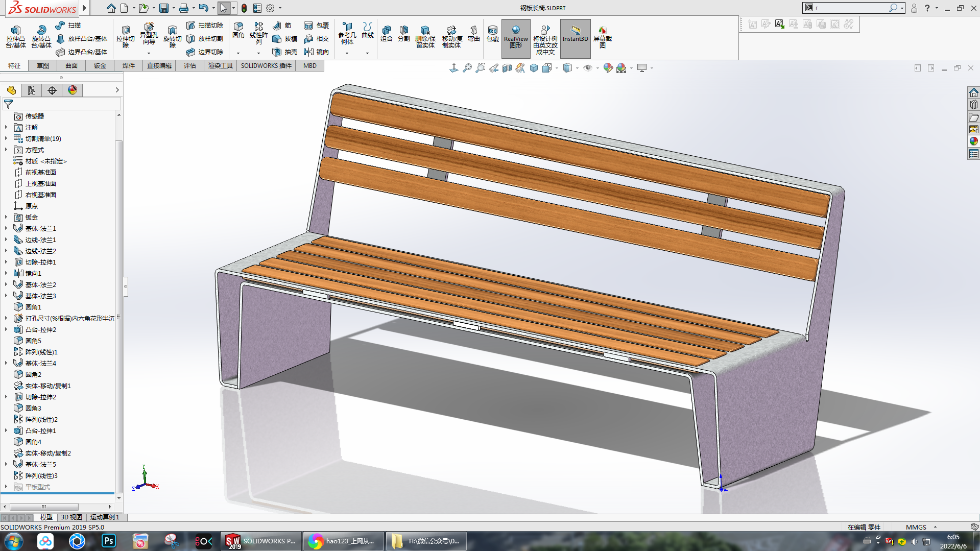Viewport: 980px width, 551px height.
Task: Expand the 基体-法兰1 feature node
Action: point(6,228)
